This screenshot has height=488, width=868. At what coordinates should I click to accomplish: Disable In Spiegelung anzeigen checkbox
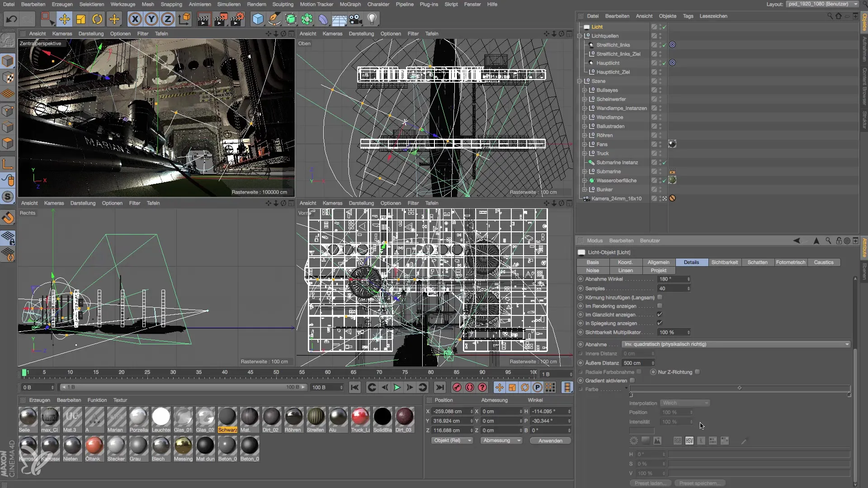(x=660, y=323)
